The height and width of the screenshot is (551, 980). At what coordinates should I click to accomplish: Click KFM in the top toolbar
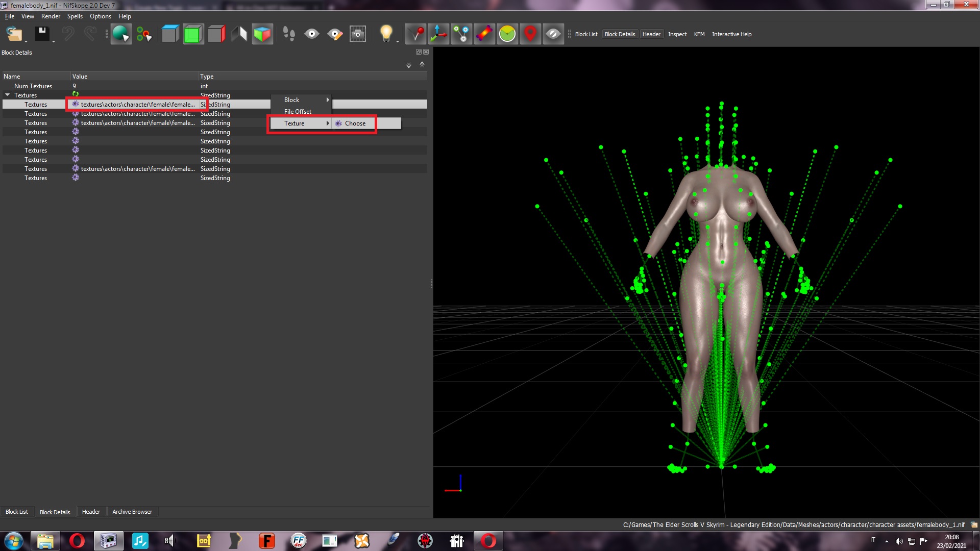pyautogui.click(x=699, y=34)
